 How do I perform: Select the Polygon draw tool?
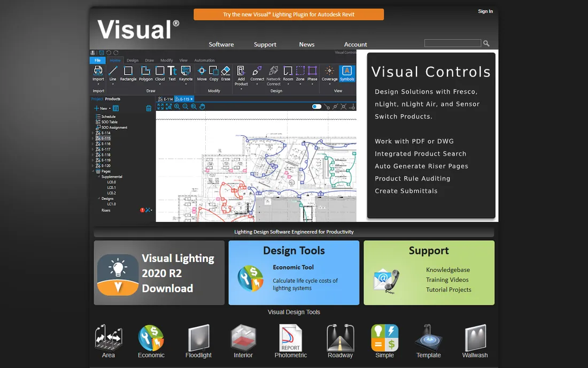[x=145, y=74]
